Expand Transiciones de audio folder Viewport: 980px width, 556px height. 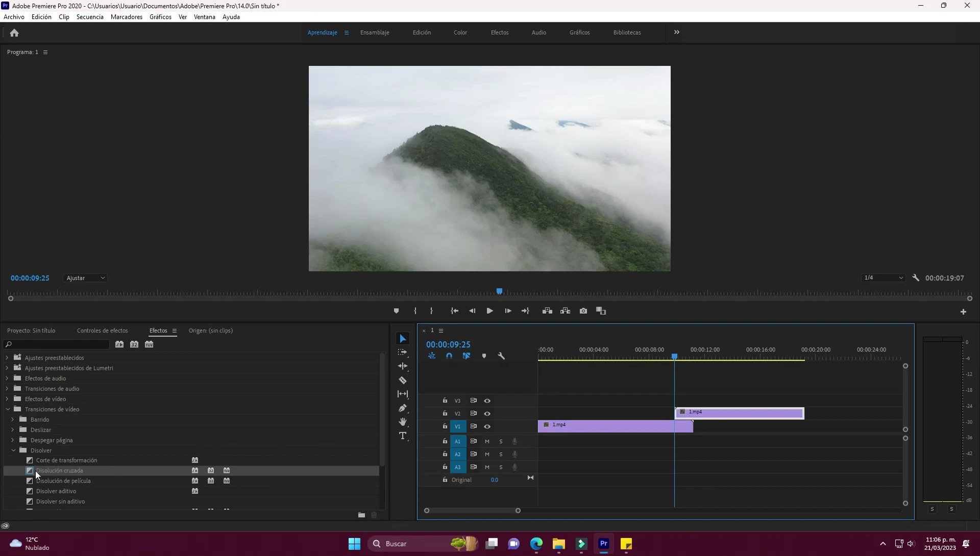tap(7, 389)
